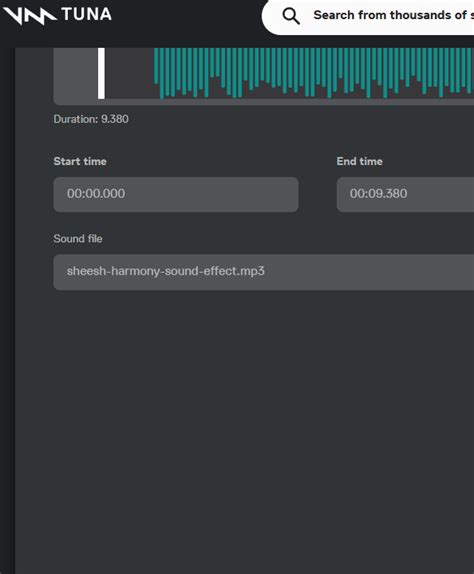Screen dimensions: 474x574
Task: Click the lighter strip beneath the waveform
Action: 264,102
